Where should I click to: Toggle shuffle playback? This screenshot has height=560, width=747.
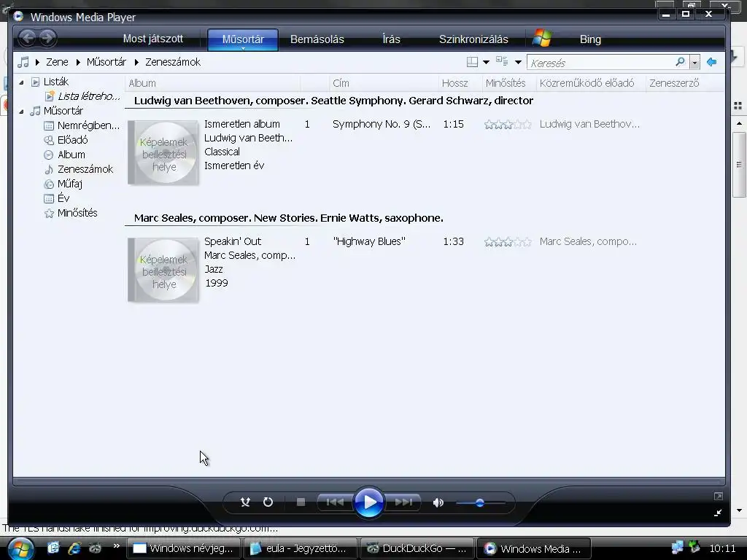pyautogui.click(x=245, y=502)
